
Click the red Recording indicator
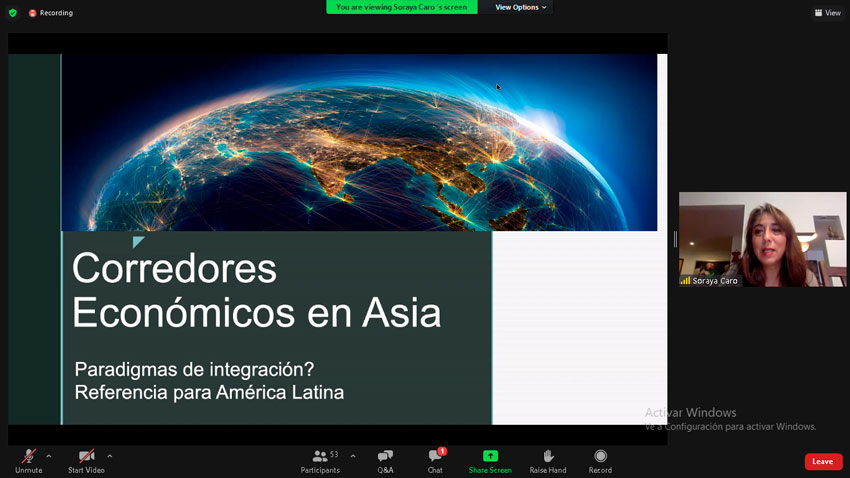click(50, 13)
